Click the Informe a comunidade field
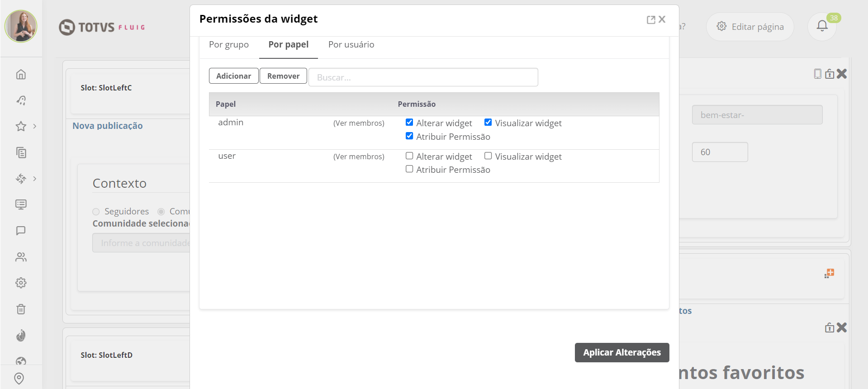 (141, 243)
